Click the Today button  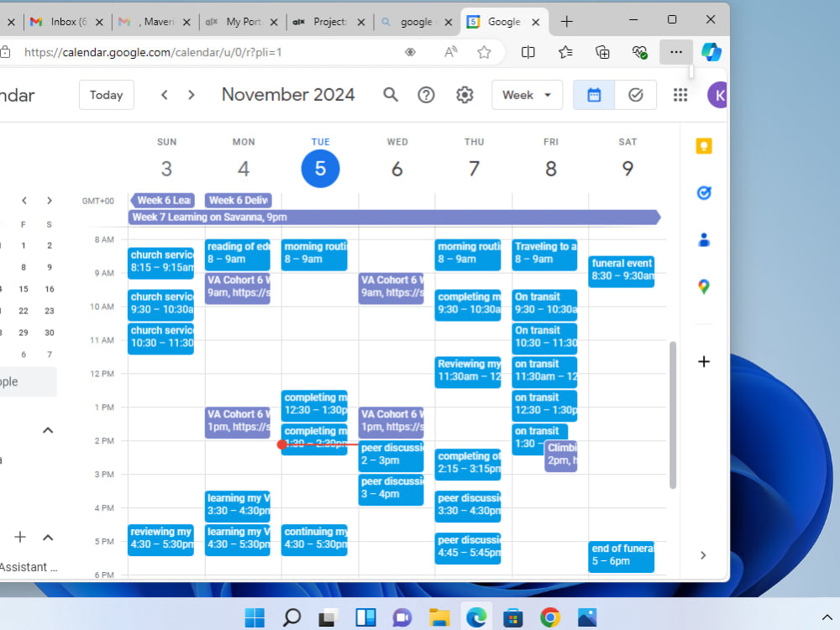(106, 95)
